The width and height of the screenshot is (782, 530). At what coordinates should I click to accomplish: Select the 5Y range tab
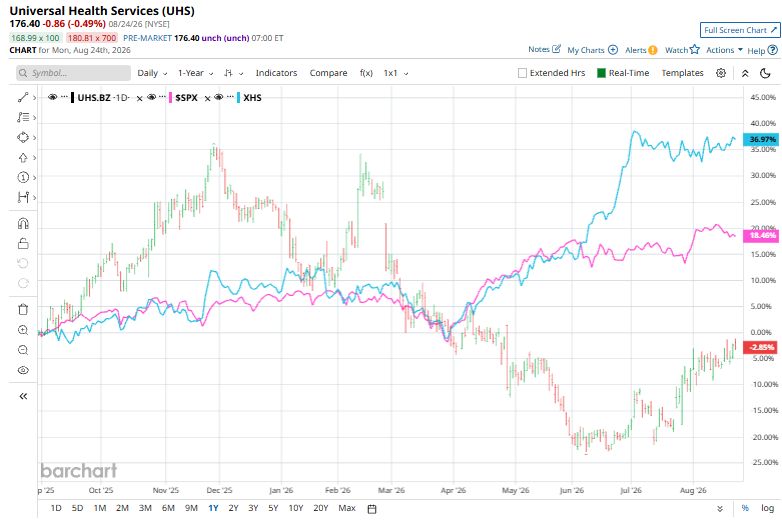click(x=273, y=508)
